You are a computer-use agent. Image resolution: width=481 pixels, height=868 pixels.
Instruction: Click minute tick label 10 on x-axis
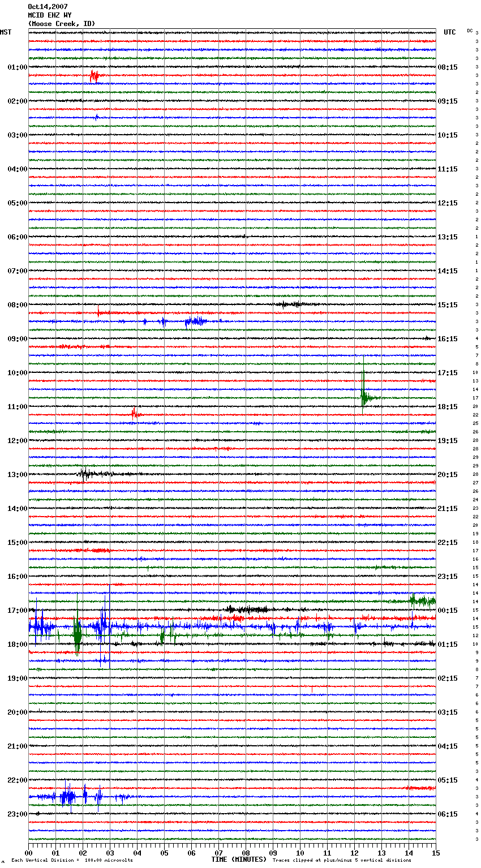[x=300, y=853]
